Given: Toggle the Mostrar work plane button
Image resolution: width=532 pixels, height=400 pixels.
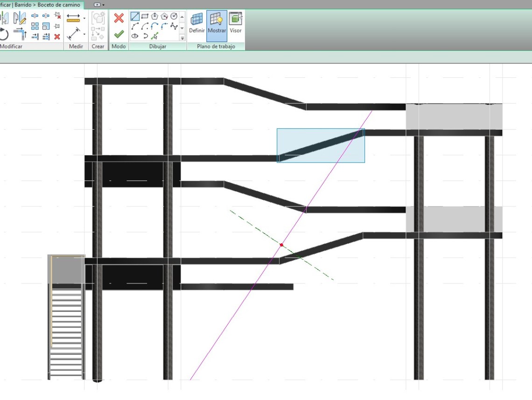Looking at the screenshot, I should click(217, 25).
